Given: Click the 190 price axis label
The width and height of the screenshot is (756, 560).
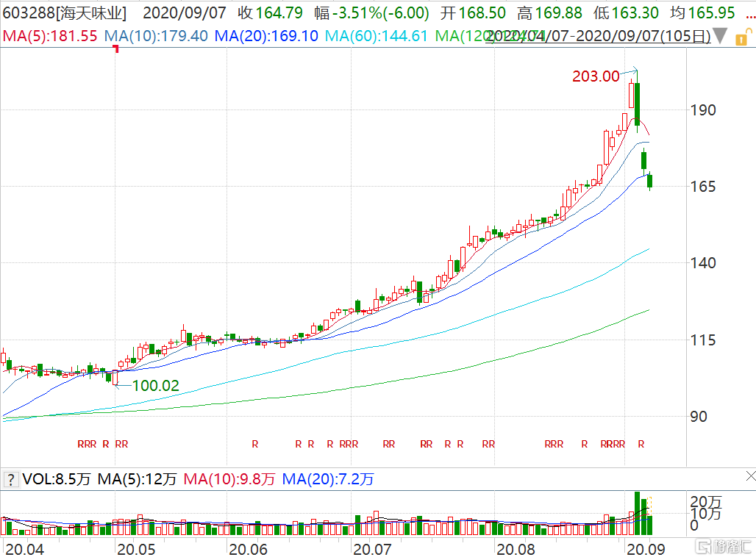Looking at the screenshot, I should tap(703, 110).
